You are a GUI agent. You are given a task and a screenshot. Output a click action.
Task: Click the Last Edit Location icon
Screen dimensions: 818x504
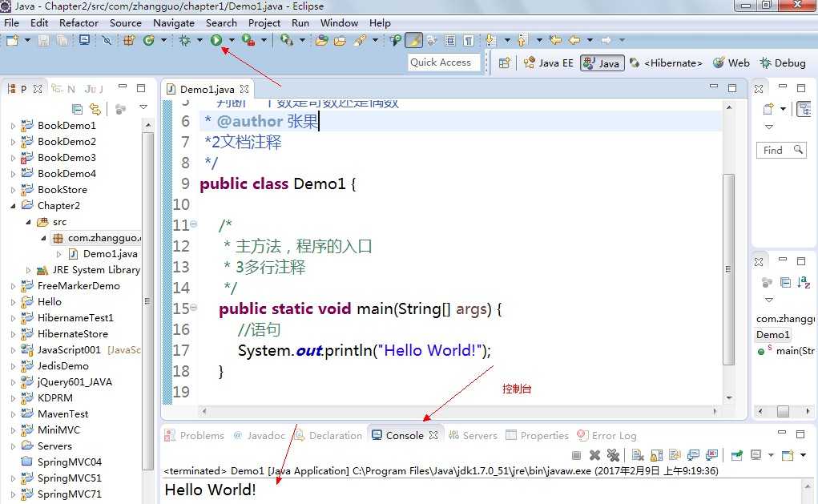click(x=555, y=40)
